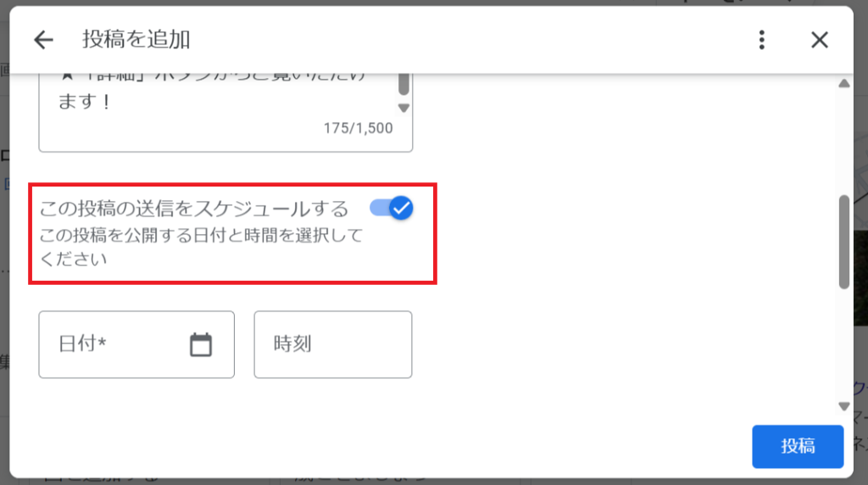Viewport: 868px width, 485px height.
Task: Click the 時刻 time input field
Action: pyautogui.click(x=332, y=344)
